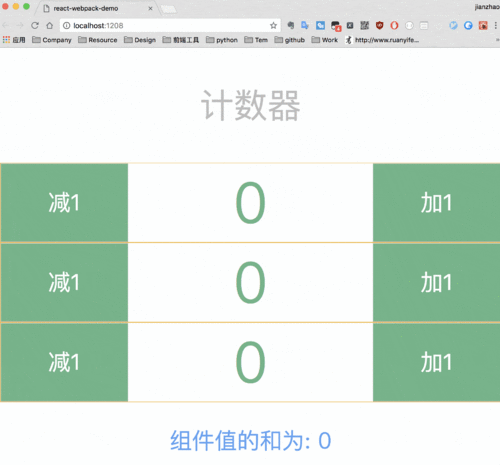Click 加1 on the first counter
The width and height of the screenshot is (500, 465).
point(436,203)
